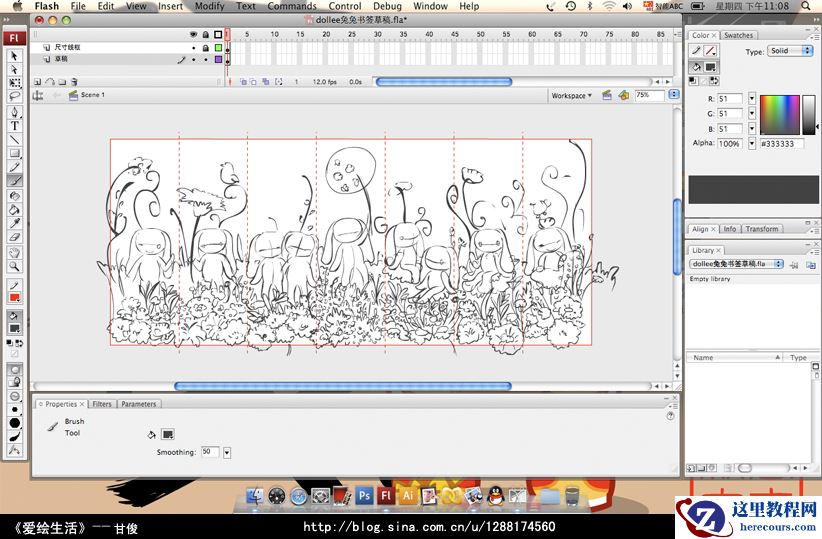Select the Eraser tool
Screen dimensions: 822x539
15,238
